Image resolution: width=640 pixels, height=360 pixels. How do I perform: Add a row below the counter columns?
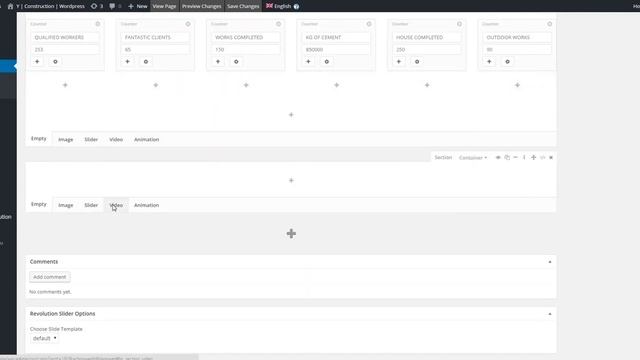[291, 115]
